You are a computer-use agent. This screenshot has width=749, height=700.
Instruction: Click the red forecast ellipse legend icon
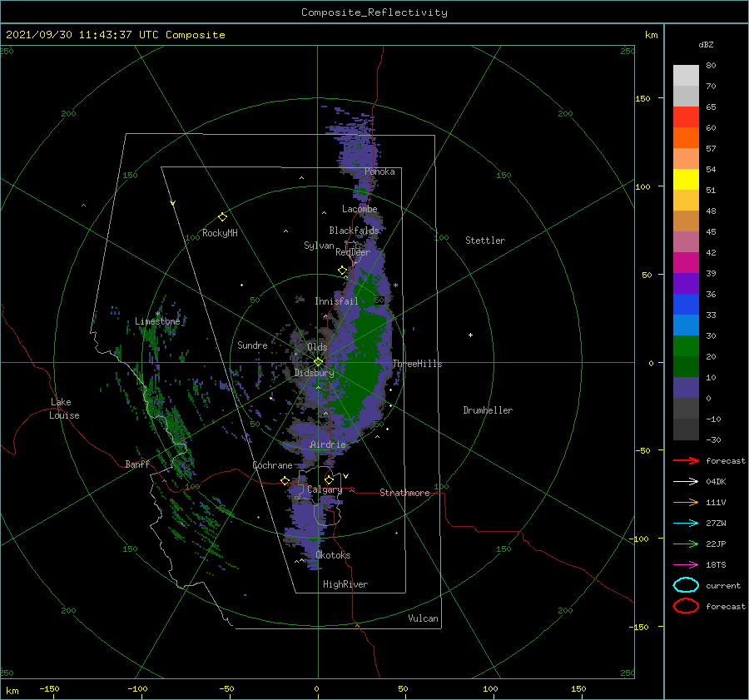click(x=686, y=606)
